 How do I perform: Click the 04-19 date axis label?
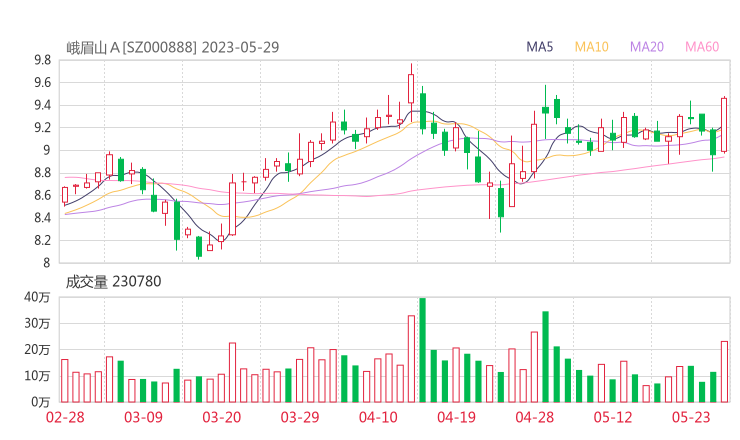pos(456,417)
